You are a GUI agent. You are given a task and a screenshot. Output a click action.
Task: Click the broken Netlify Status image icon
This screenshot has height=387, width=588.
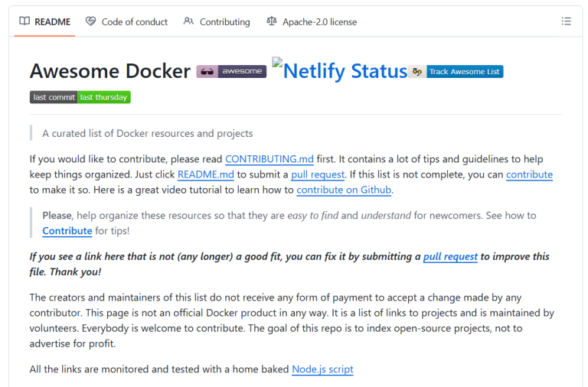pos(277,62)
